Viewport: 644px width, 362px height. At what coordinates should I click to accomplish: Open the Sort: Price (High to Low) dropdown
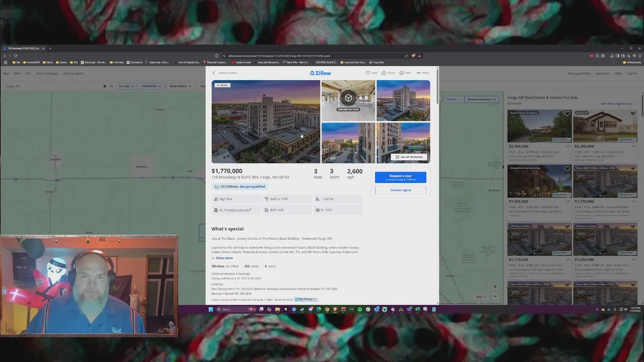[618, 104]
